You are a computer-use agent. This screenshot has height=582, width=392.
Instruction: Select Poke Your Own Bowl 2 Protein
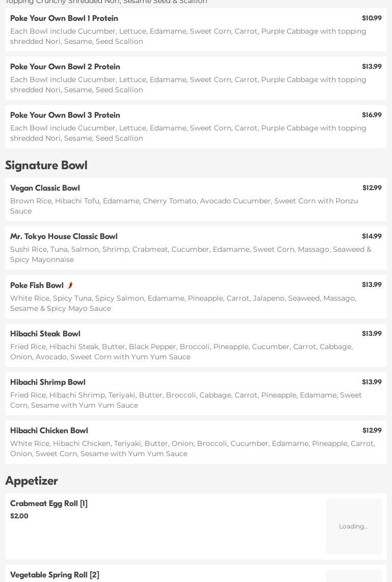65,67
